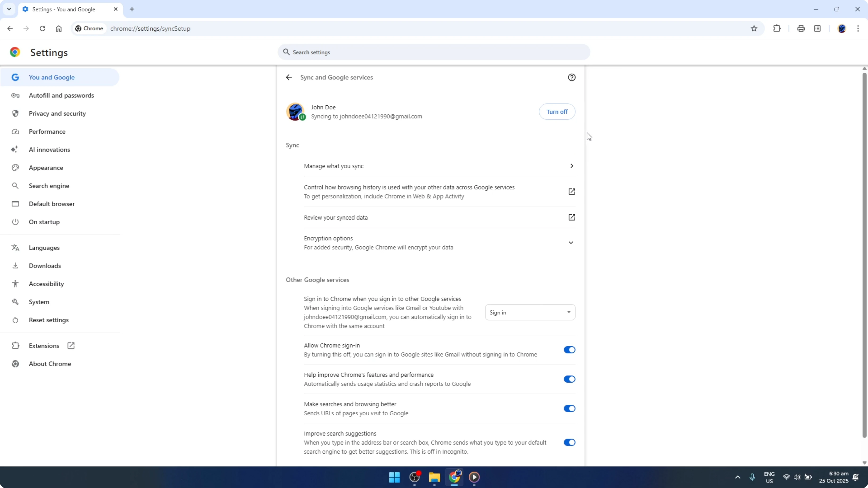This screenshot has height=488, width=868.
Task: Open the browser extensions puzzle icon
Action: pos(777,28)
